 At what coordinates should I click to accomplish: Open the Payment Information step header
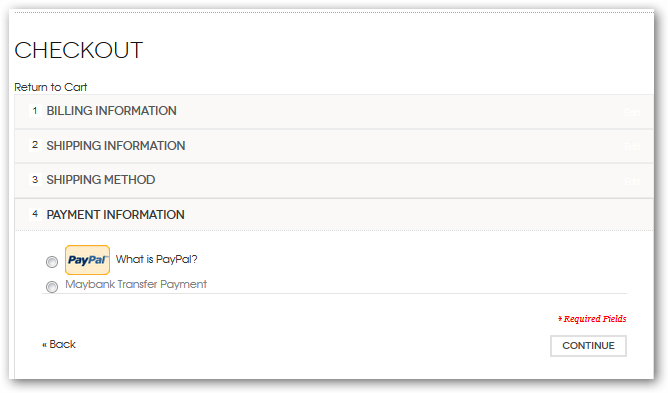[x=334, y=214]
